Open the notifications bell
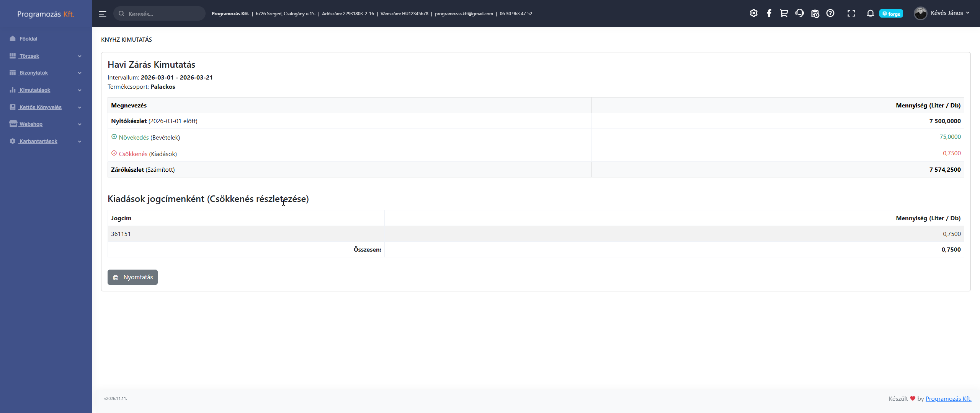This screenshot has height=413, width=980. point(870,13)
